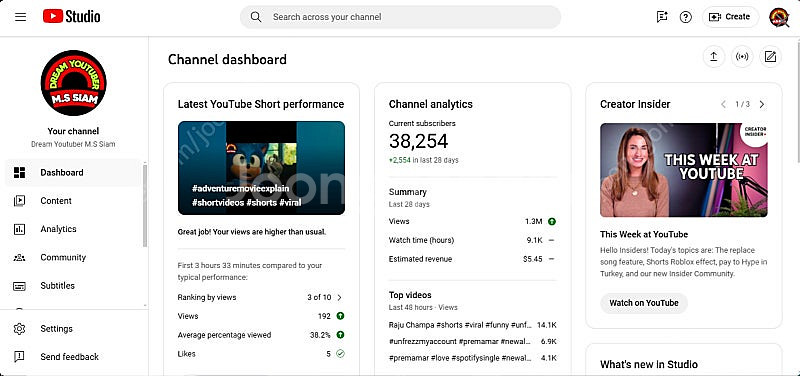Click the green arrow beside Views 1.3M
This screenshot has width=800, height=376.
(552, 221)
